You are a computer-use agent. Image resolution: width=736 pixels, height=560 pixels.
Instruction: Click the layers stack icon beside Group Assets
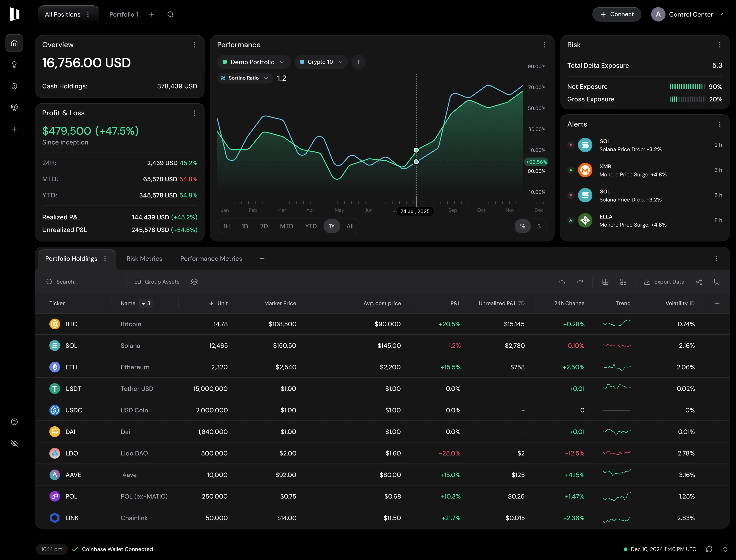pyautogui.click(x=194, y=282)
